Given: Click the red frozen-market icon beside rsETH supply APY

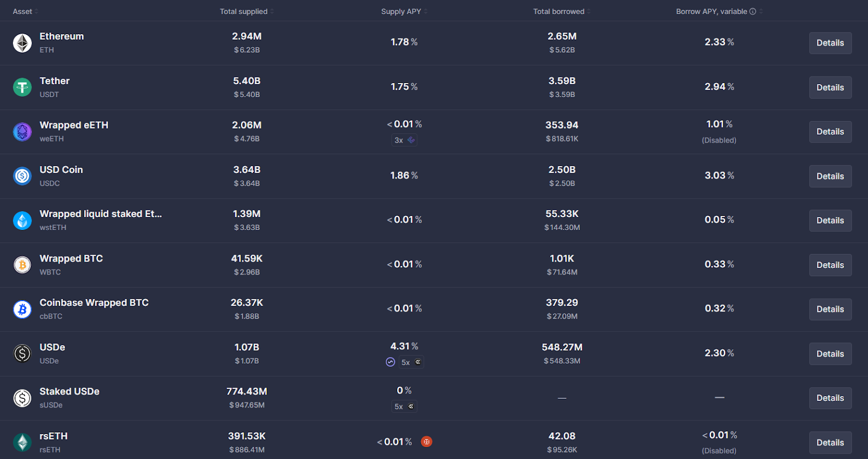Looking at the screenshot, I should (x=427, y=442).
